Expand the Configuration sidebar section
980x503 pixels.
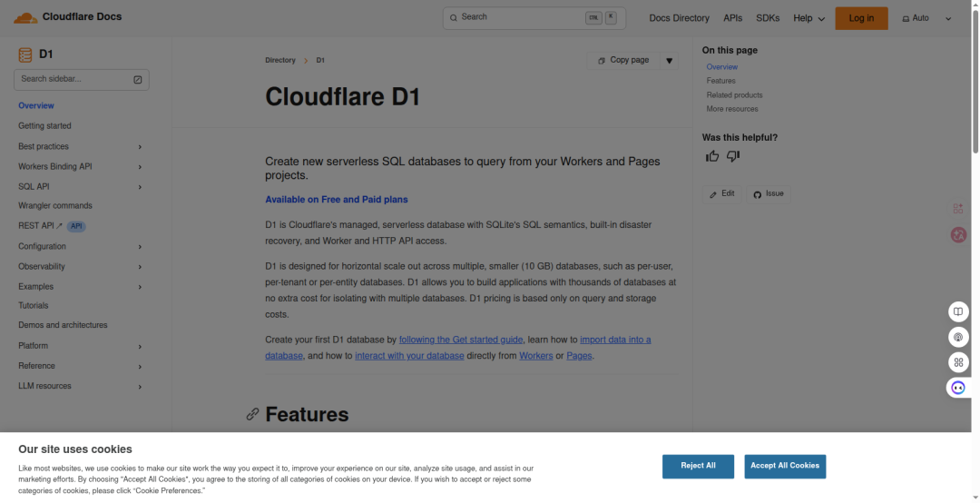coord(140,247)
